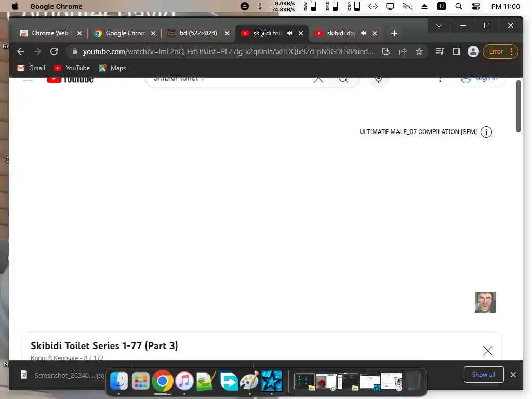Image resolution: width=532 pixels, height=399 pixels.
Task: Switch to the Google Chrome tab
Action: 125,33
